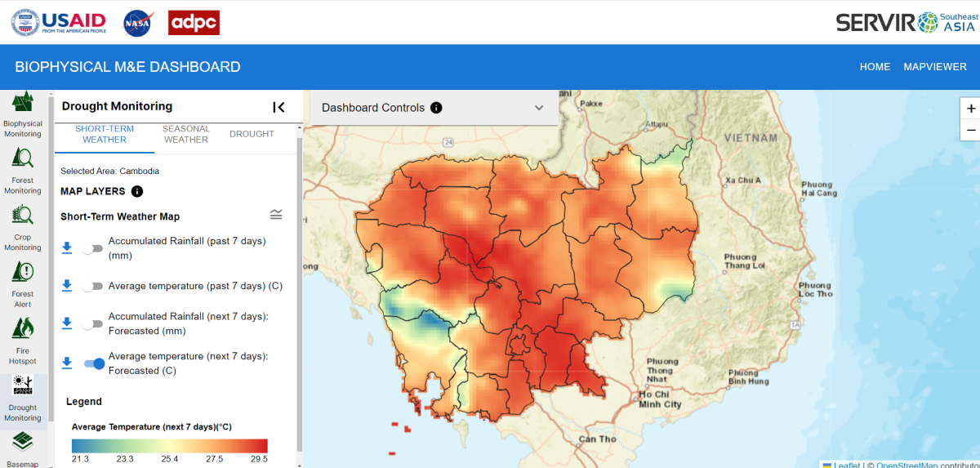Click the SERVIR Southeast Asia logo

(906, 22)
